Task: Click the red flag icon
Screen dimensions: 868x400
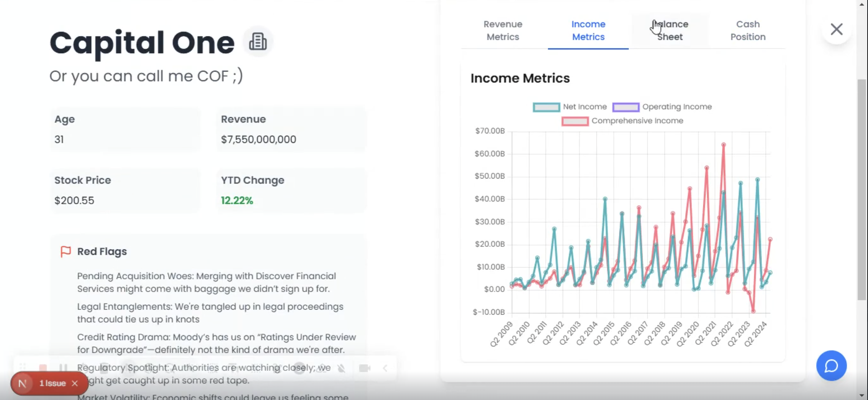Action: [66, 251]
